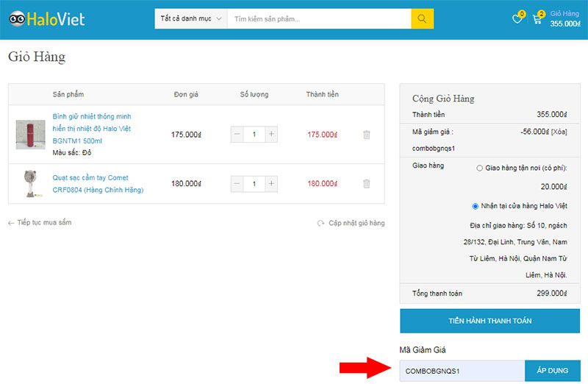Image resolution: width=588 pixels, height=384 pixels.
Task: Click Cập nhật giỏ hàng link
Action: tap(356, 223)
